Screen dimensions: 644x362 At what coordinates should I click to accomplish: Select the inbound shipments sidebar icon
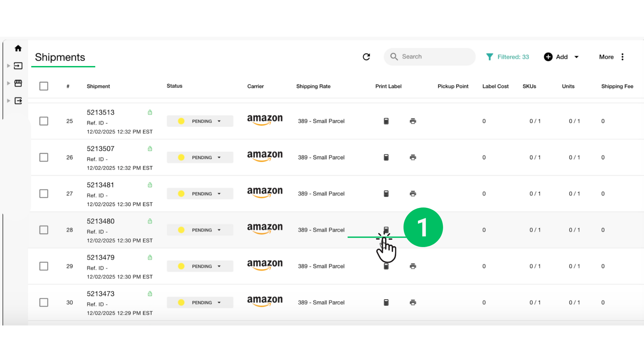click(18, 66)
